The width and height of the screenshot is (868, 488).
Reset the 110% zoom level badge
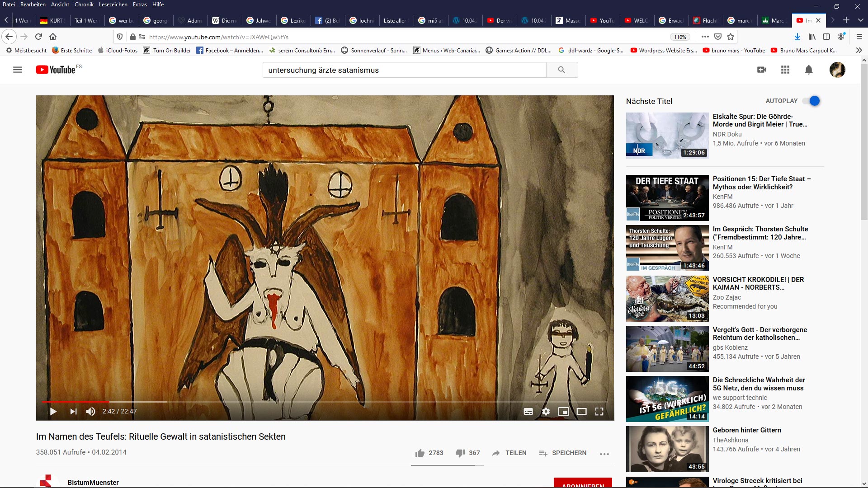click(x=680, y=37)
